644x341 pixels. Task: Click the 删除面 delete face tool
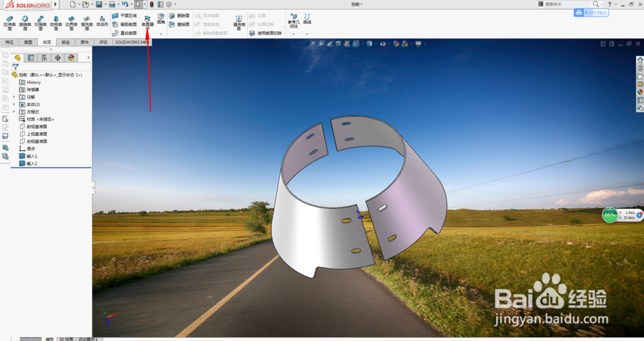pyautogui.click(x=180, y=15)
